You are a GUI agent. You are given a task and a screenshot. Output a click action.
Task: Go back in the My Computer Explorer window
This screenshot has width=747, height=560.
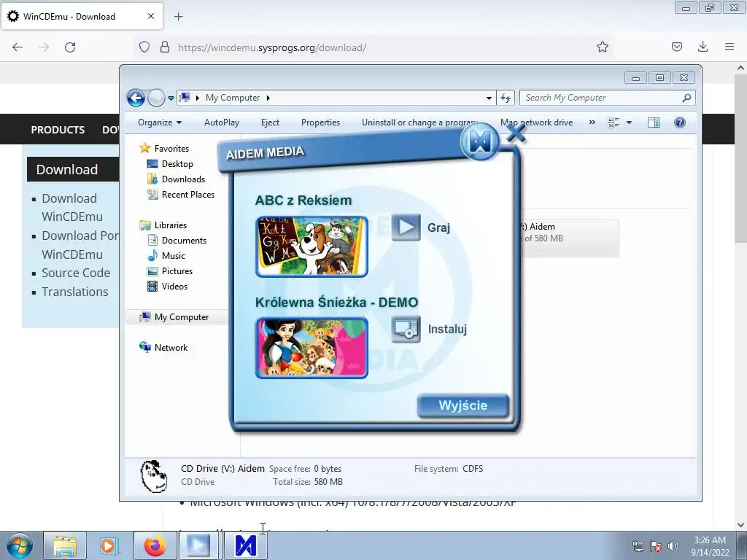(136, 98)
